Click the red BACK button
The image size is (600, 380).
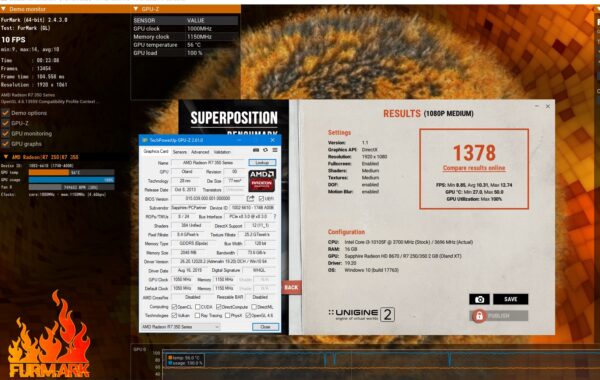(291, 287)
